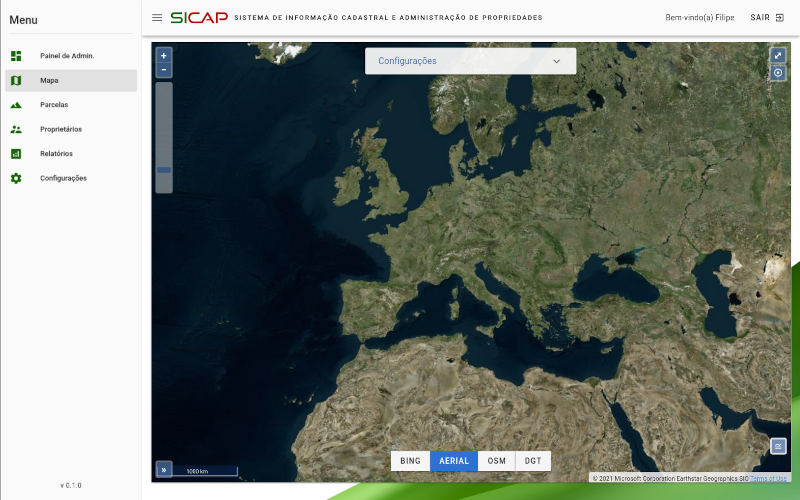The height and width of the screenshot is (500, 800).
Task: Click the hamburger menu icon
Action: [157, 18]
